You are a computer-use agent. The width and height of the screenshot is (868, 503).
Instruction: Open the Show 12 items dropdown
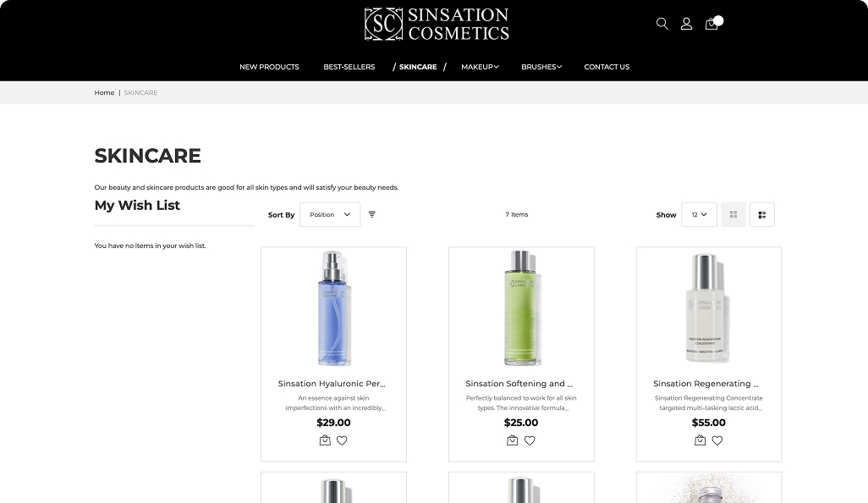699,214
